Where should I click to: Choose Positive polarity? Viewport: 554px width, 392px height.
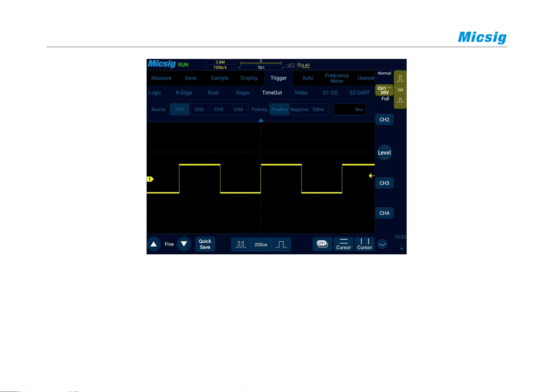(x=279, y=110)
